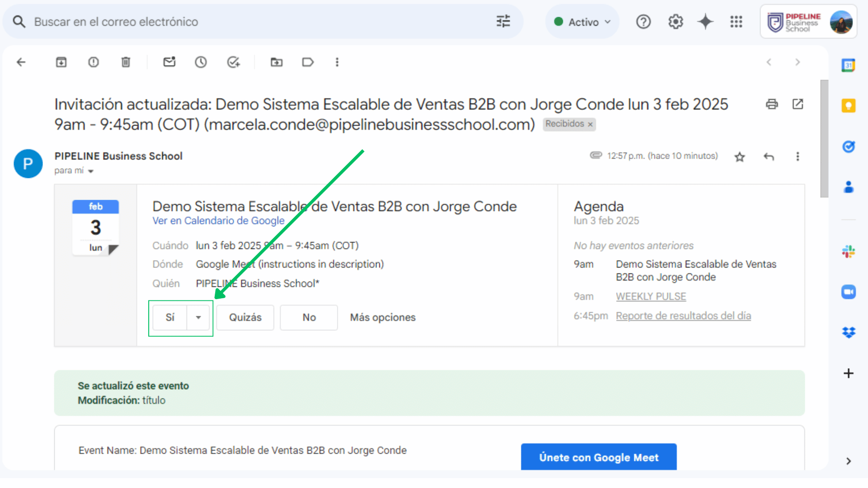The width and height of the screenshot is (868, 488).
Task: Move email to a folder
Action: pyautogui.click(x=276, y=62)
